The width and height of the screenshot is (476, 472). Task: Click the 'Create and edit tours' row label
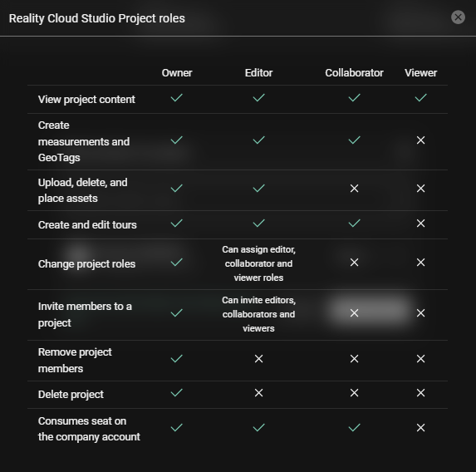click(x=87, y=224)
